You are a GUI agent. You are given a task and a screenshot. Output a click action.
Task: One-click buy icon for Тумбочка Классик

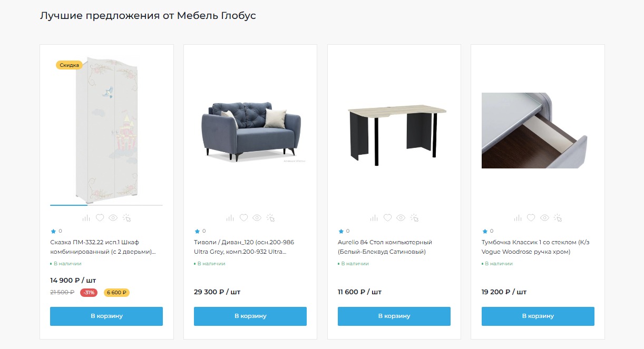[x=558, y=217]
